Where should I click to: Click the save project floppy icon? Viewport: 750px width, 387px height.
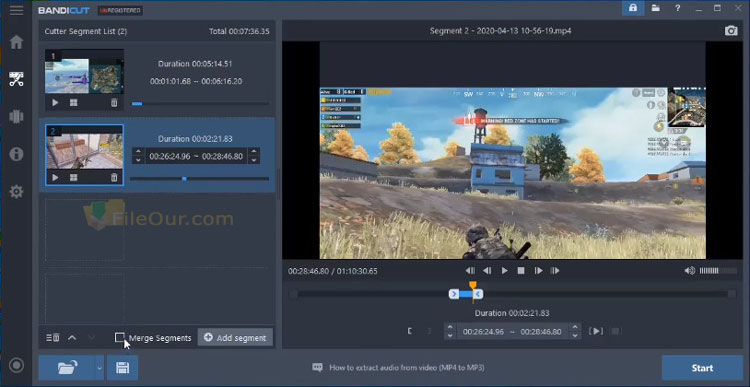tap(122, 367)
